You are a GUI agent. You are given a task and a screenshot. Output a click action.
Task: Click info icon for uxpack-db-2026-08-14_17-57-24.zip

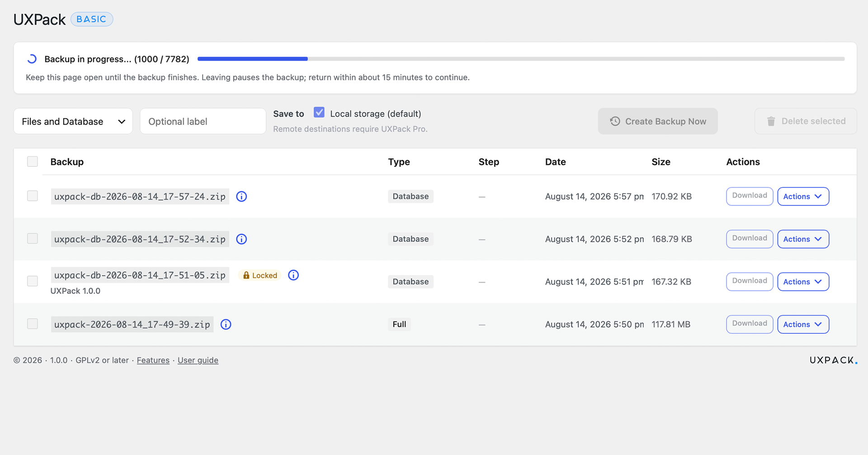[x=241, y=196]
